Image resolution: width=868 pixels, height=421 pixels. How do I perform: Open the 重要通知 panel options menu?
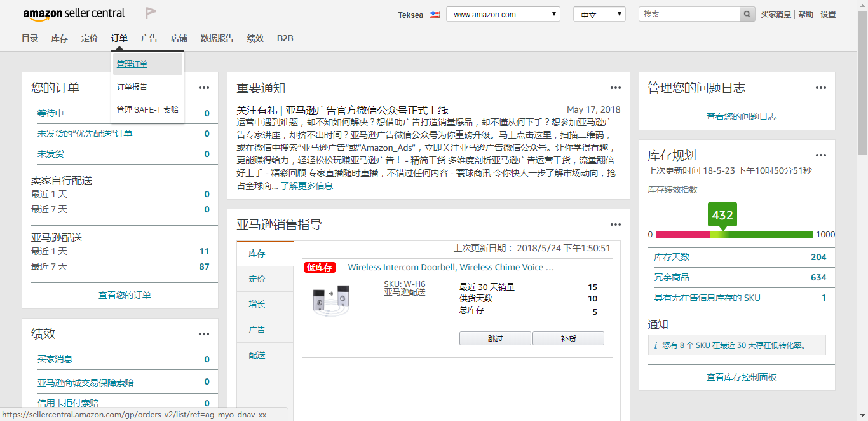point(615,88)
